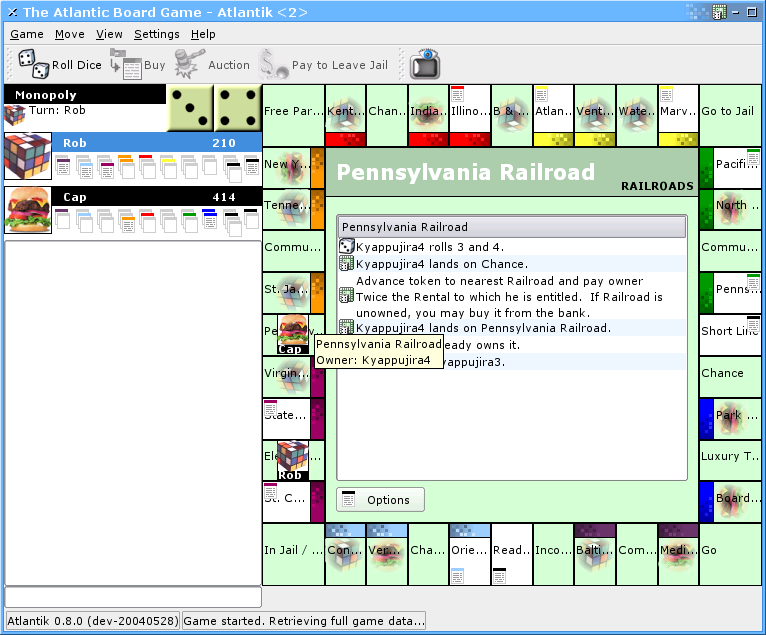Click the Go corner square
766x635 pixels.
[730, 554]
